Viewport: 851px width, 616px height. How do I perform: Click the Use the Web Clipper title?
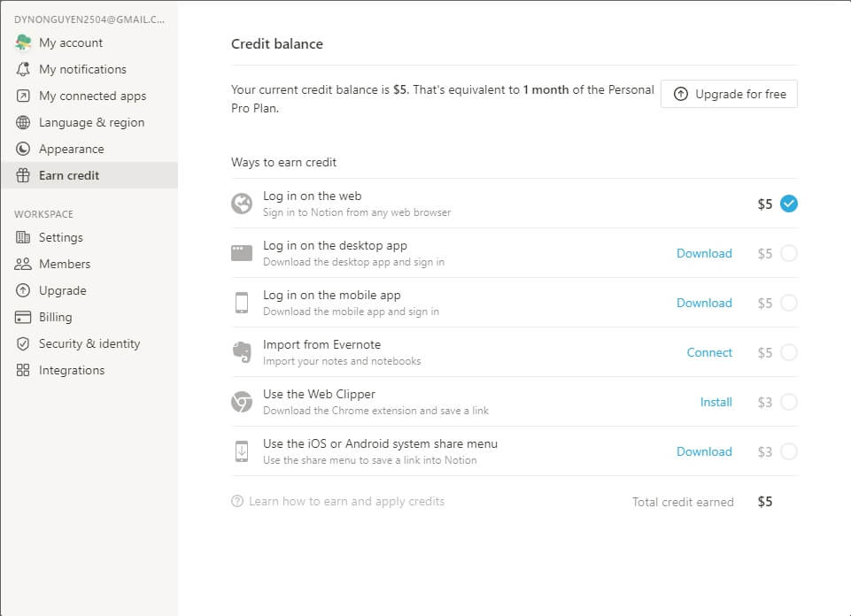(319, 394)
